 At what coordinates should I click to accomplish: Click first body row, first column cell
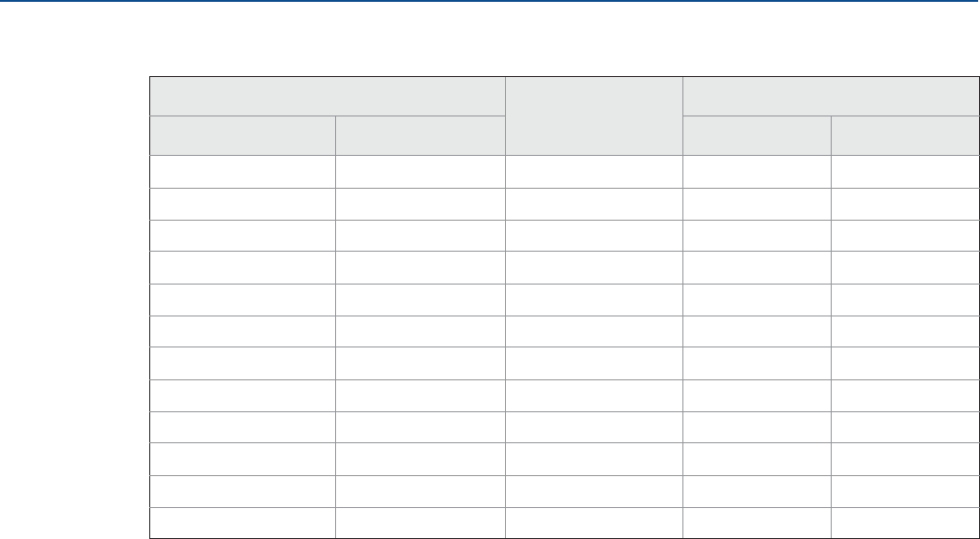[242, 171]
